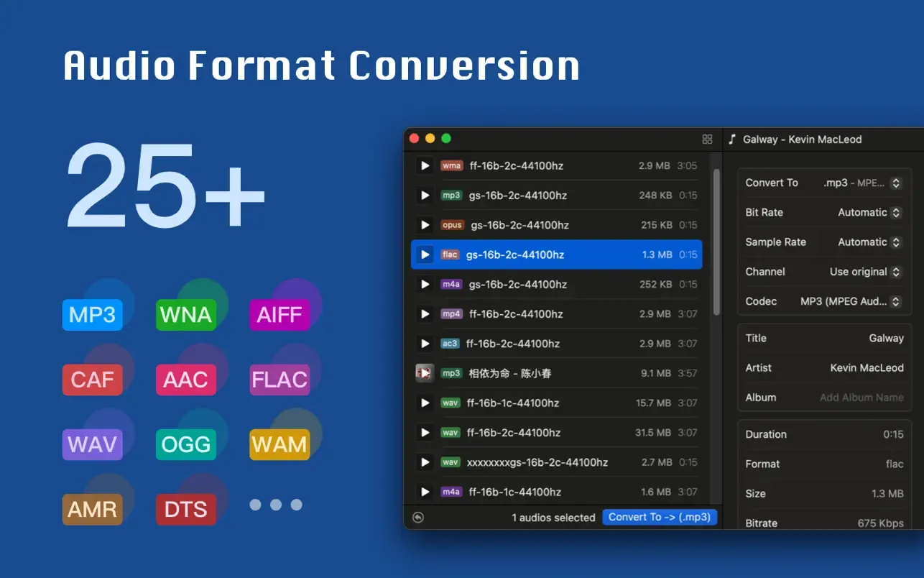Play the 相依为命 mp3 song

point(425,373)
